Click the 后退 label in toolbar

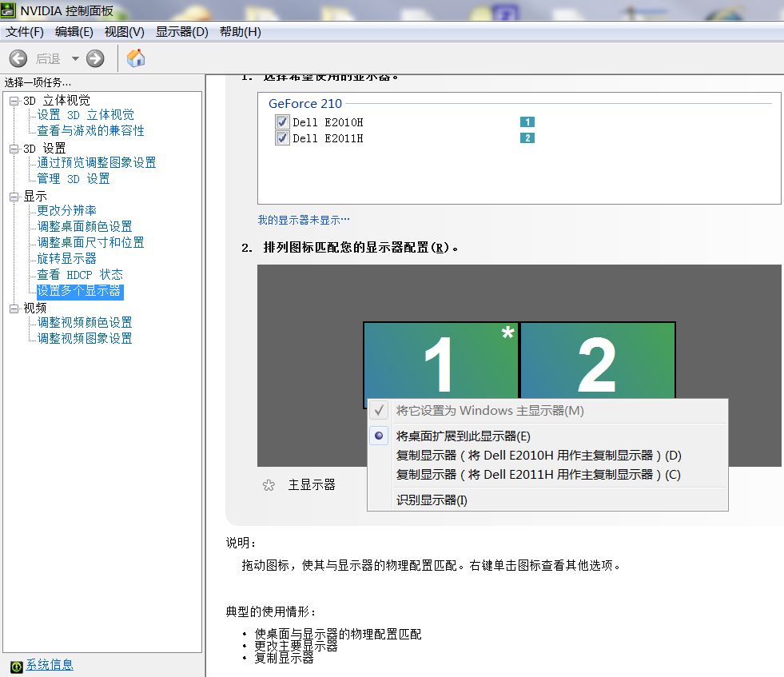pyautogui.click(x=48, y=59)
